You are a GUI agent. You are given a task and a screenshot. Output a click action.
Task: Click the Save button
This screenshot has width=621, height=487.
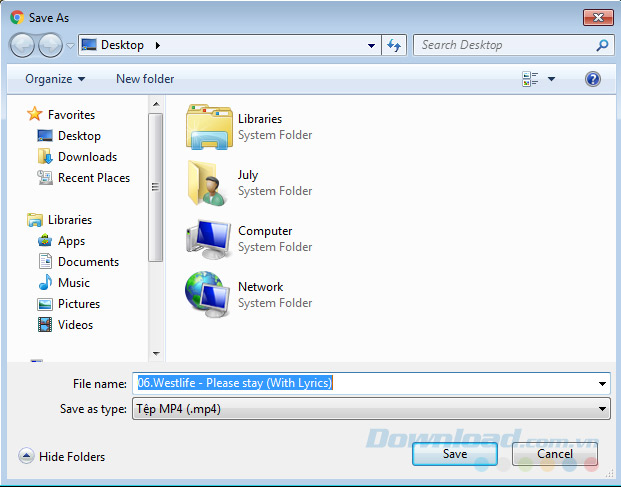click(x=455, y=454)
